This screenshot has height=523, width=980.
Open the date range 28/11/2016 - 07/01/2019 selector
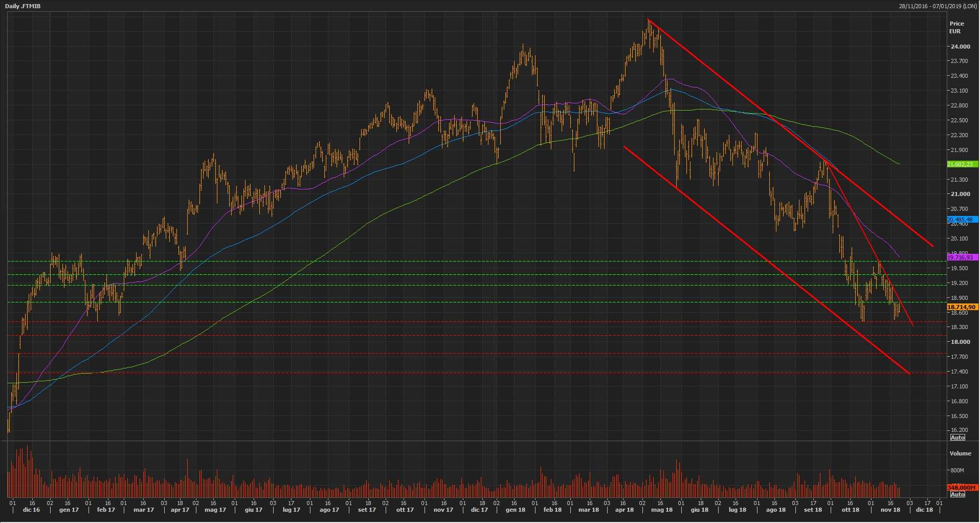(x=938, y=6)
